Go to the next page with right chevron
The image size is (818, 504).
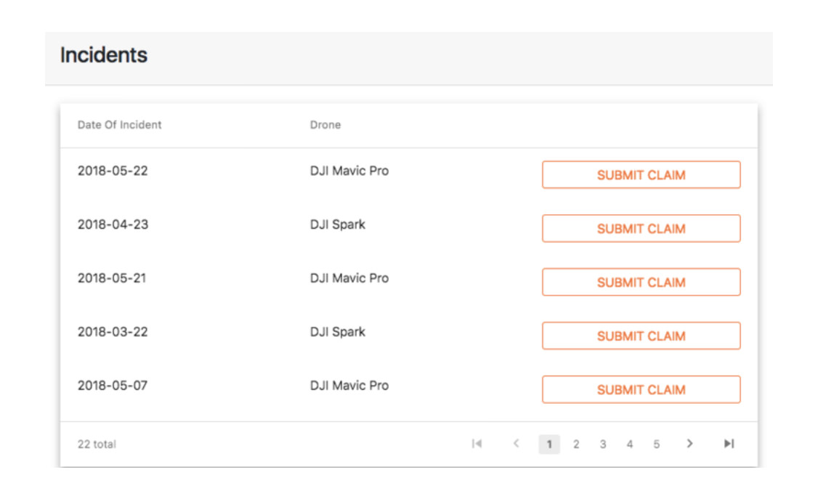[x=689, y=444]
